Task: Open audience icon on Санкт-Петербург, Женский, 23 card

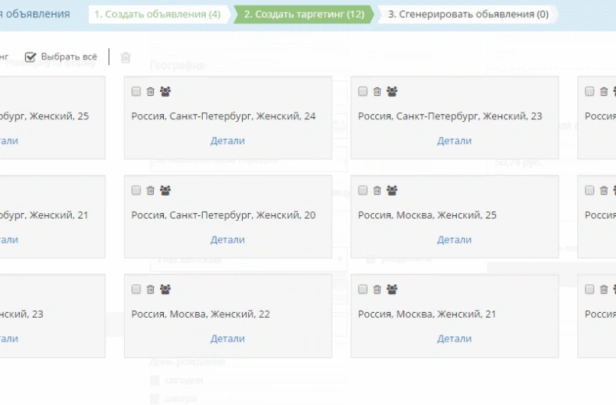Action: pyautogui.click(x=392, y=92)
